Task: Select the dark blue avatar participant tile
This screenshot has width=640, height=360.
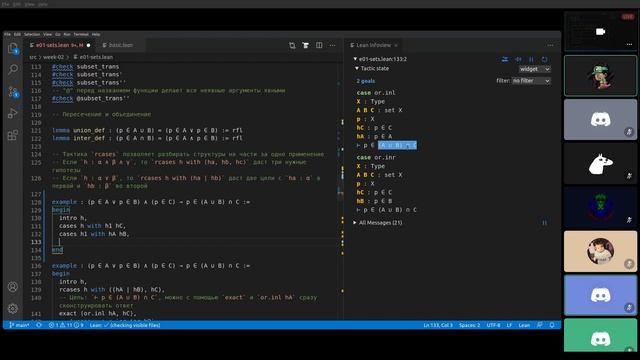Action: click(600, 207)
